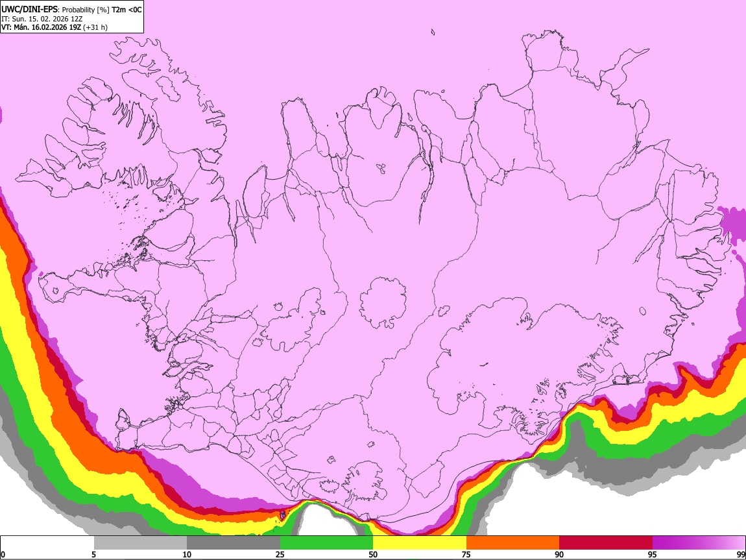The image size is (746, 560).
Task: Click the legend tick label '90'
Action: pos(559,555)
